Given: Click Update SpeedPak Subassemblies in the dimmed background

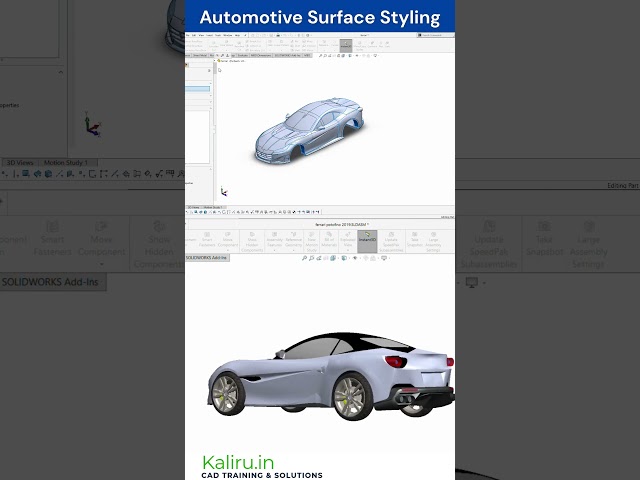Looking at the screenshot, I should tap(489, 245).
